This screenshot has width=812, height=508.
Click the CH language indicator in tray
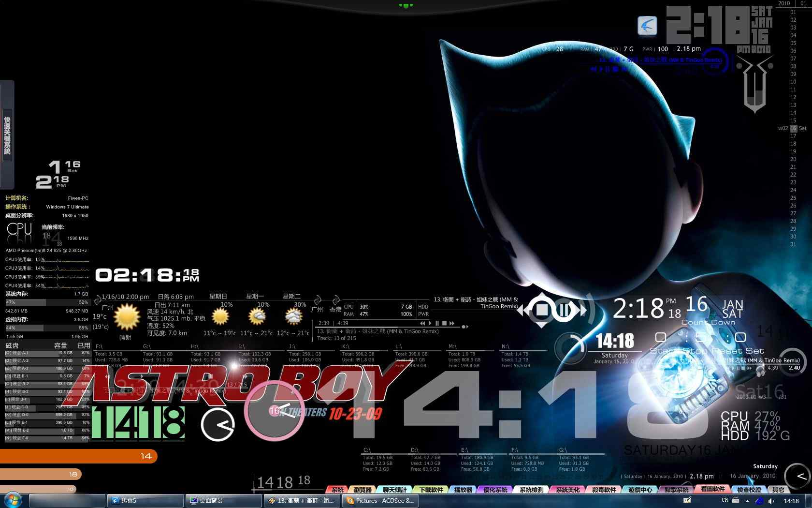coord(725,500)
